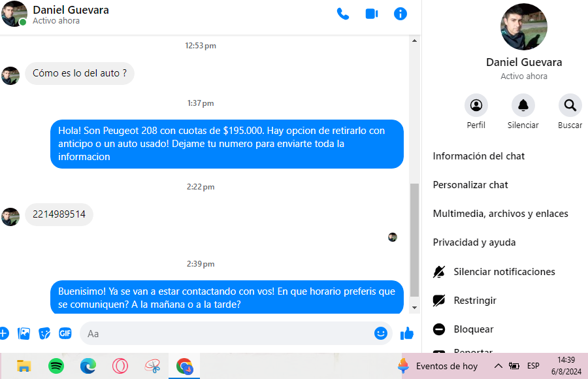Open the emoji picker in message field
The height and width of the screenshot is (379, 588).
[x=381, y=333]
